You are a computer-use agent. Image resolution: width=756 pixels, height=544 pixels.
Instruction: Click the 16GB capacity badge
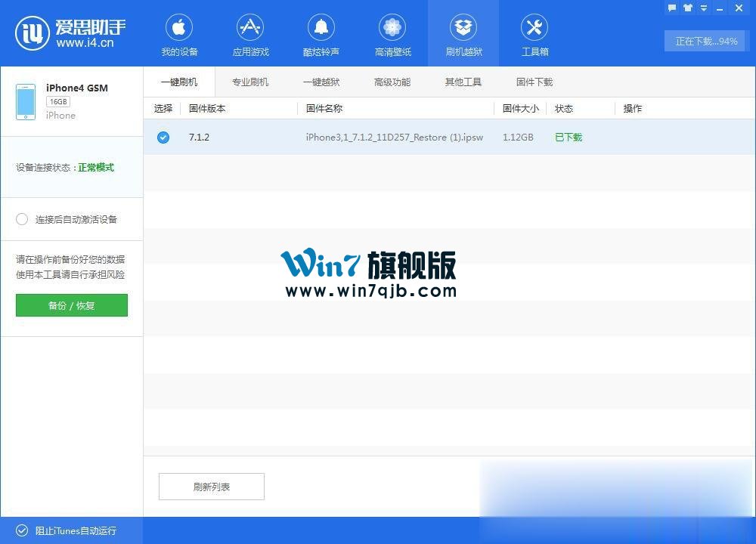(58, 102)
